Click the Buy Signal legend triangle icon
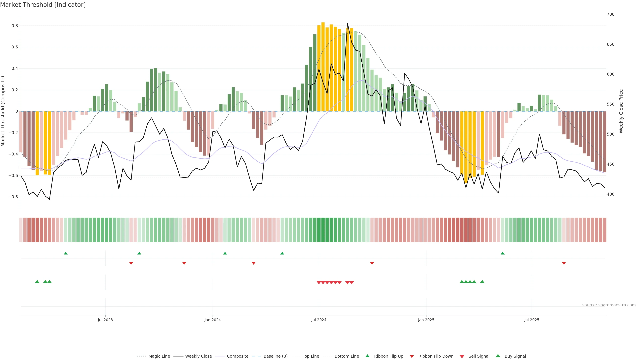644x362 pixels. click(498, 356)
